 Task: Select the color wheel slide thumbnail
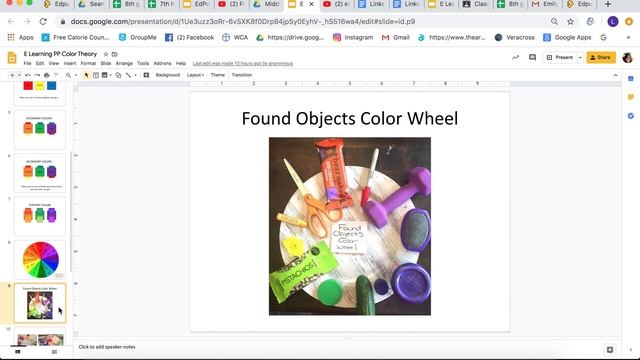(40, 260)
